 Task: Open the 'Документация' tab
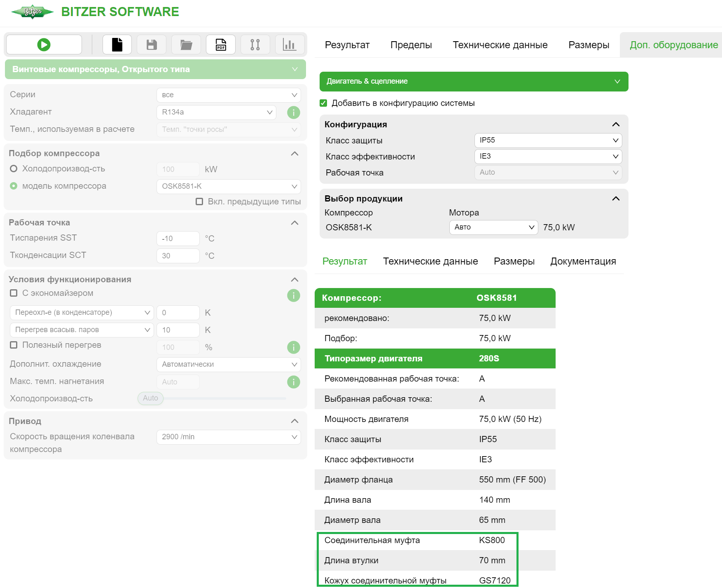[583, 261]
